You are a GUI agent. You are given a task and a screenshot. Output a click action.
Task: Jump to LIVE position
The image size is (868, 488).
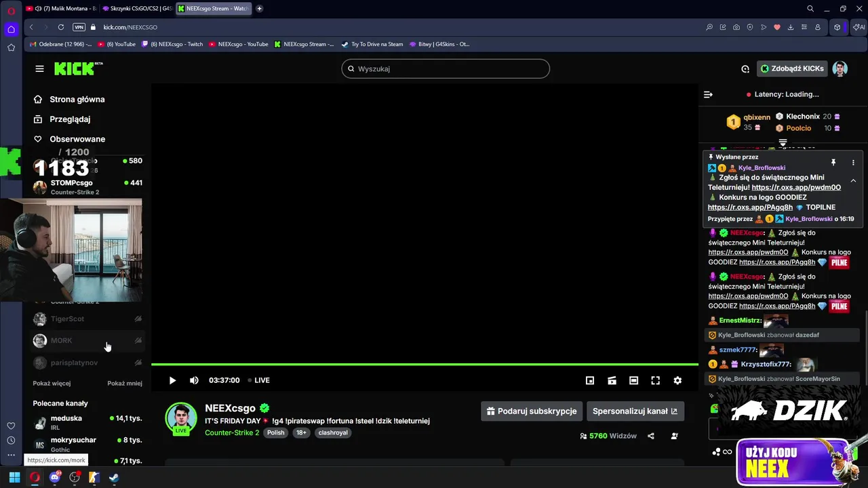(x=259, y=381)
